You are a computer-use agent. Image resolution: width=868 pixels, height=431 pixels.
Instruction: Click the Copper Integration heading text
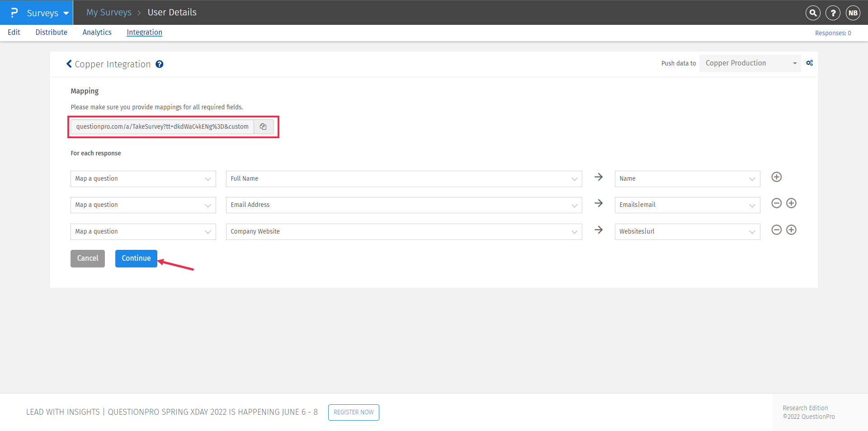click(113, 64)
